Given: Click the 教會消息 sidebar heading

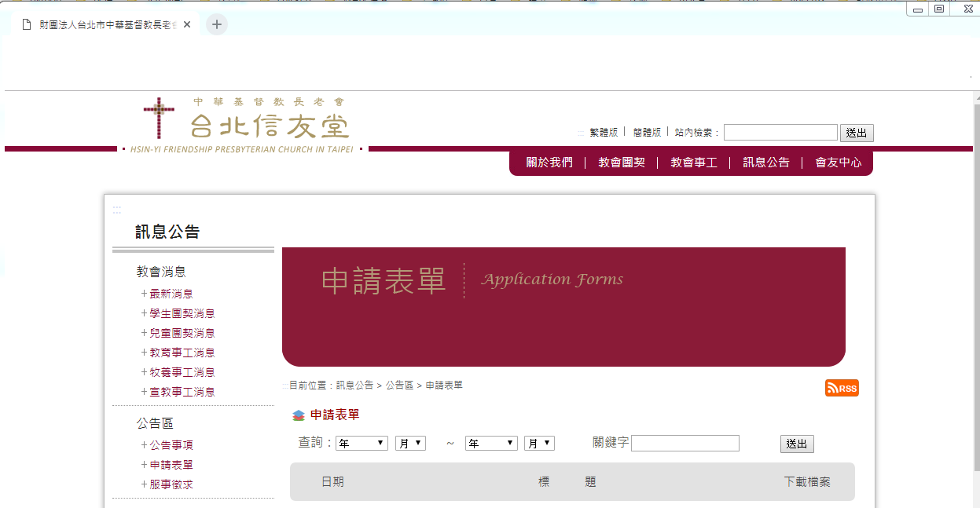Looking at the screenshot, I should pyautogui.click(x=161, y=272).
